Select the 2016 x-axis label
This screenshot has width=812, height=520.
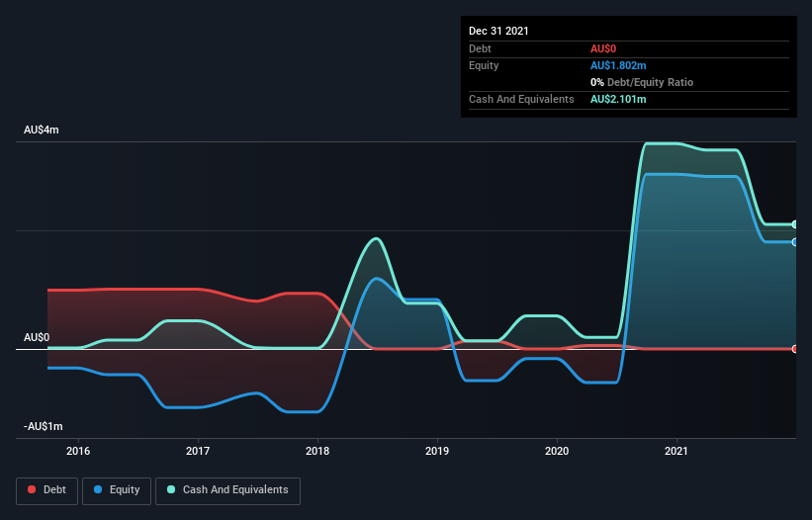click(x=78, y=451)
